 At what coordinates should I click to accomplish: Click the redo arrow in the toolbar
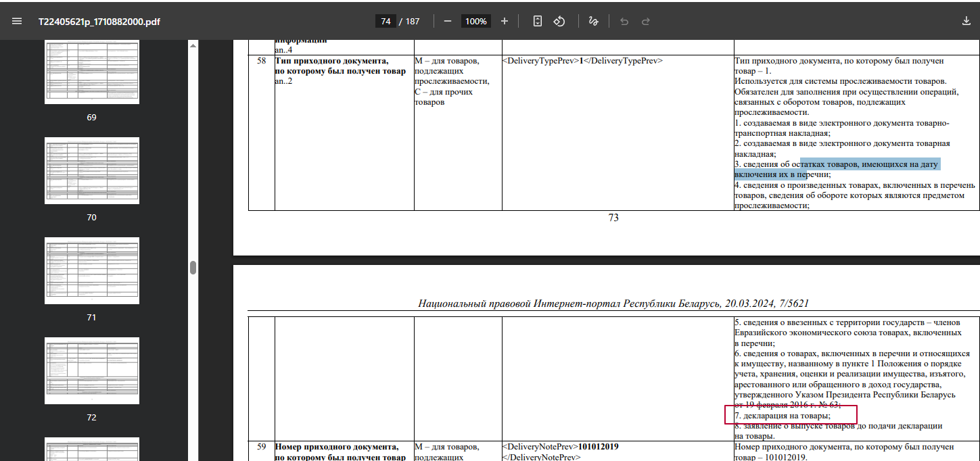click(x=646, y=22)
